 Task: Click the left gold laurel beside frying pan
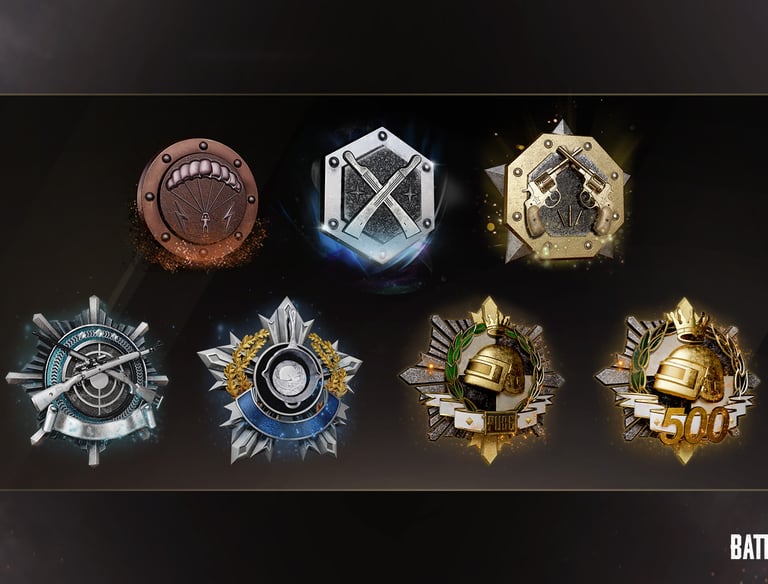coord(243,361)
